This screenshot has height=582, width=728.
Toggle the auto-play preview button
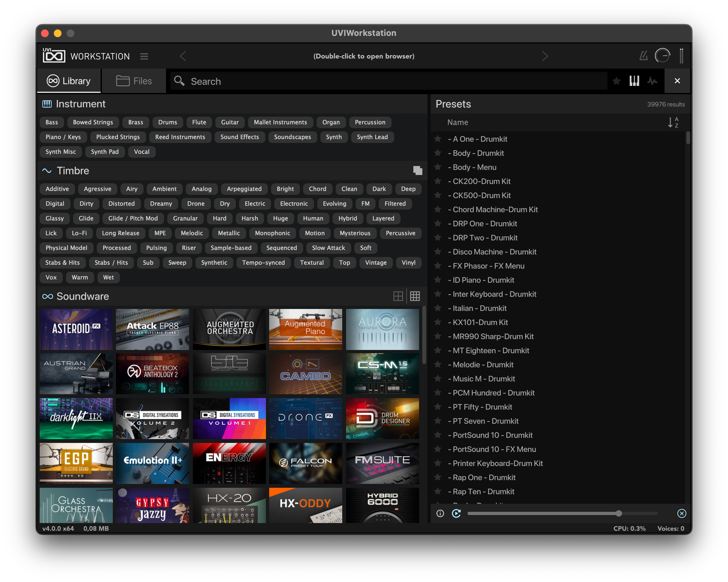click(456, 513)
